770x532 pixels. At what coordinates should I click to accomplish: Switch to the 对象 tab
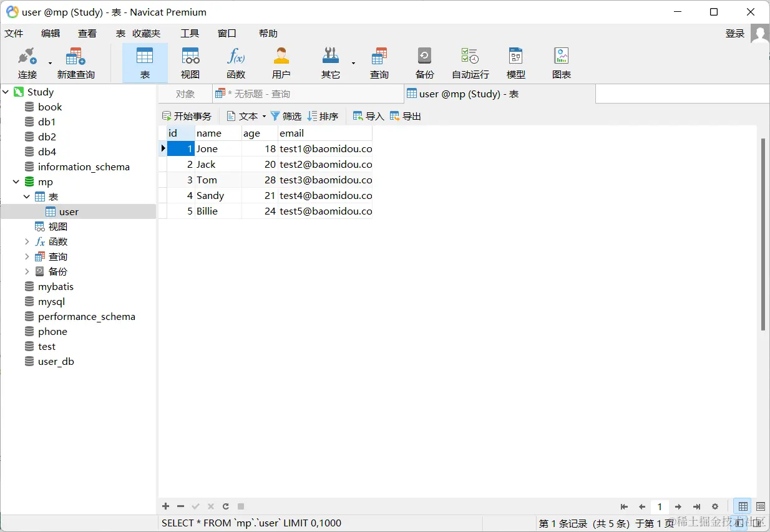[x=185, y=94]
